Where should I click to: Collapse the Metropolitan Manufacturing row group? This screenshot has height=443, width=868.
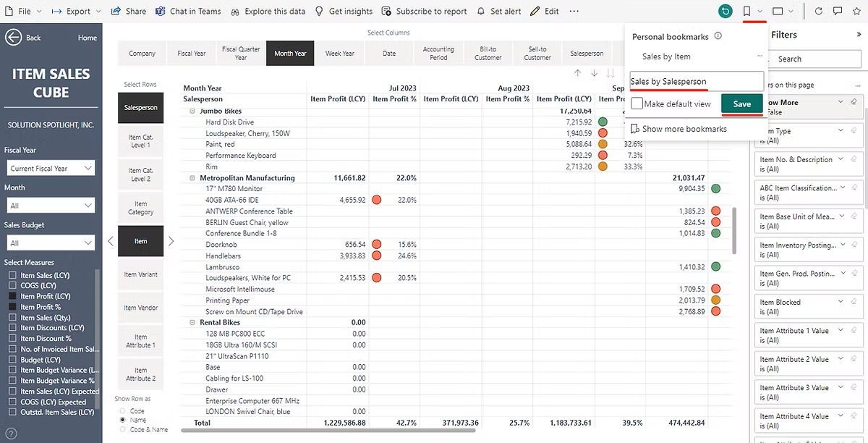point(193,178)
